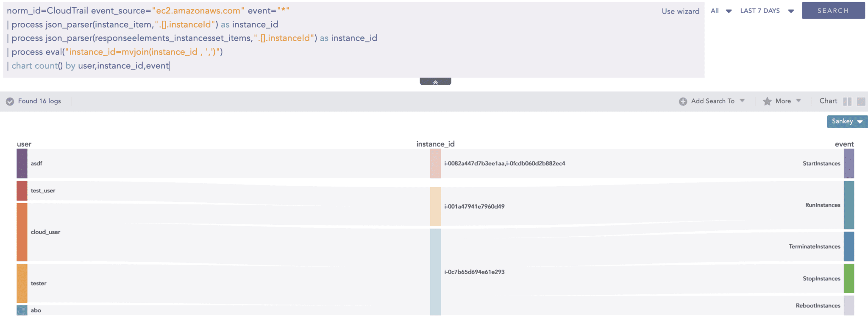868x327 pixels.
Task: Select the orange cloud_user node bar
Action: pyautogui.click(x=22, y=232)
